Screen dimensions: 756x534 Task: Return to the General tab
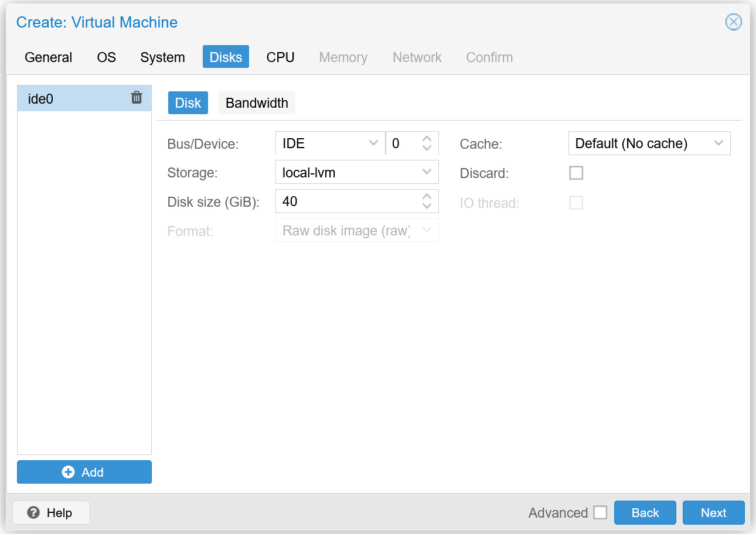(x=48, y=57)
